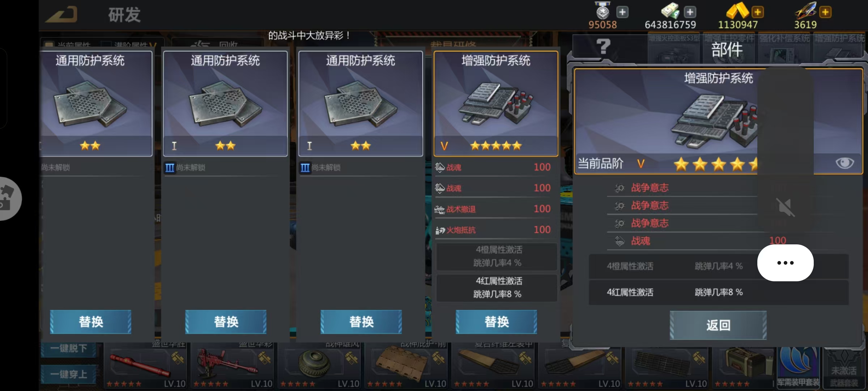This screenshot has width=868, height=391.
Task: Add cash via plus beside 643816759
Action: point(690,12)
